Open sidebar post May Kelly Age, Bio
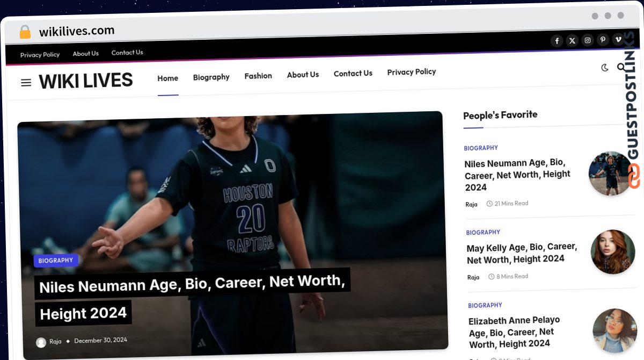Screen dimensions: 644x360 (x=522, y=254)
